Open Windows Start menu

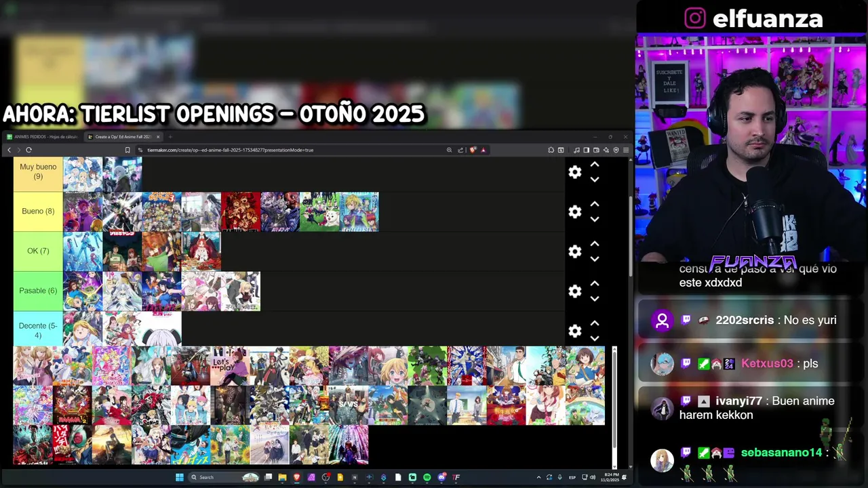[x=180, y=477]
